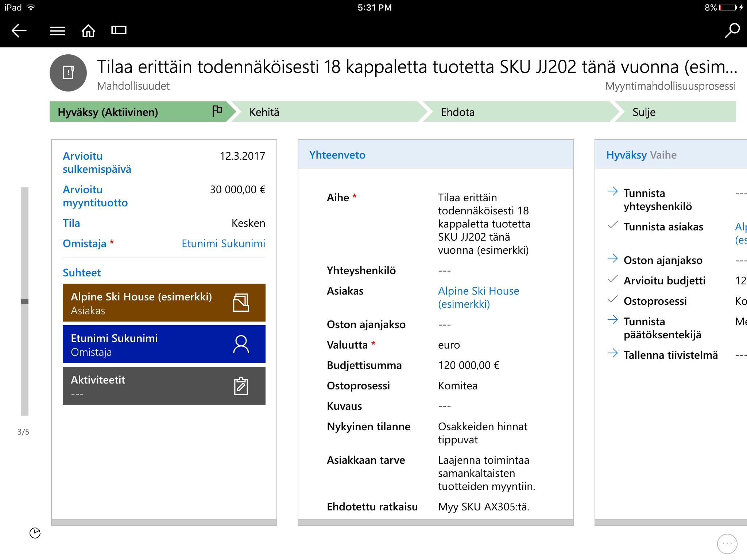Click the person icon on Omistaja tile
Screen dimensions: 747x560
point(241,345)
